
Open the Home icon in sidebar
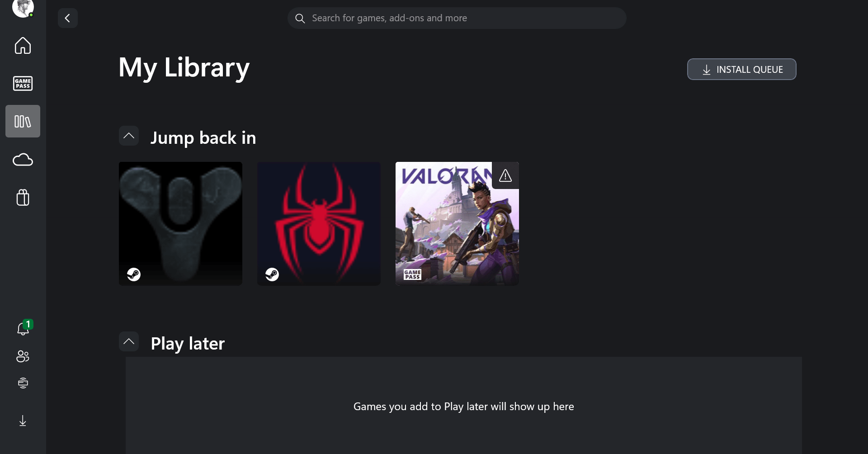(23, 45)
